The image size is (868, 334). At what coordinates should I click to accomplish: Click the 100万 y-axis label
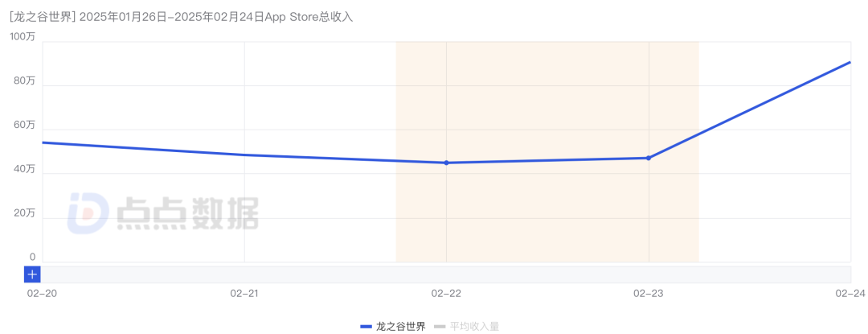click(x=23, y=37)
